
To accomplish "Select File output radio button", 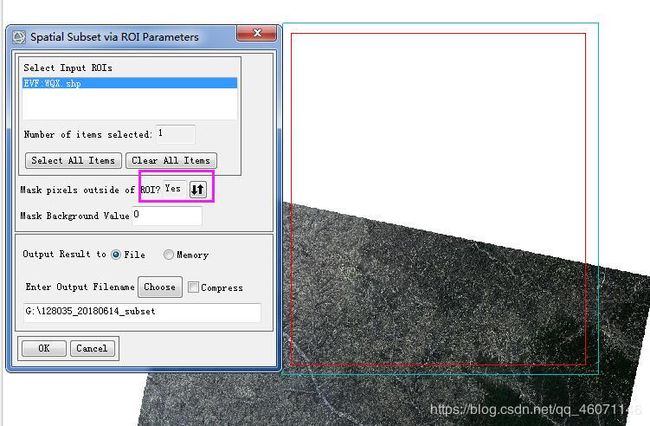I will click(x=116, y=254).
